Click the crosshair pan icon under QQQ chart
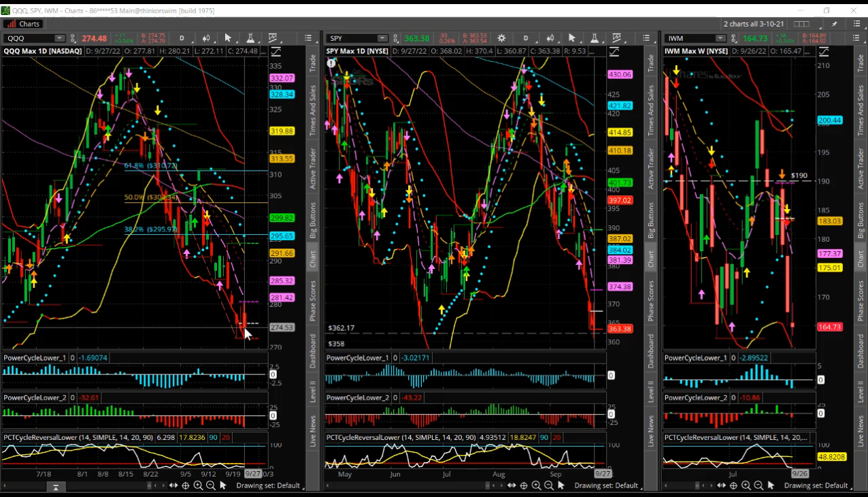 (x=185, y=485)
